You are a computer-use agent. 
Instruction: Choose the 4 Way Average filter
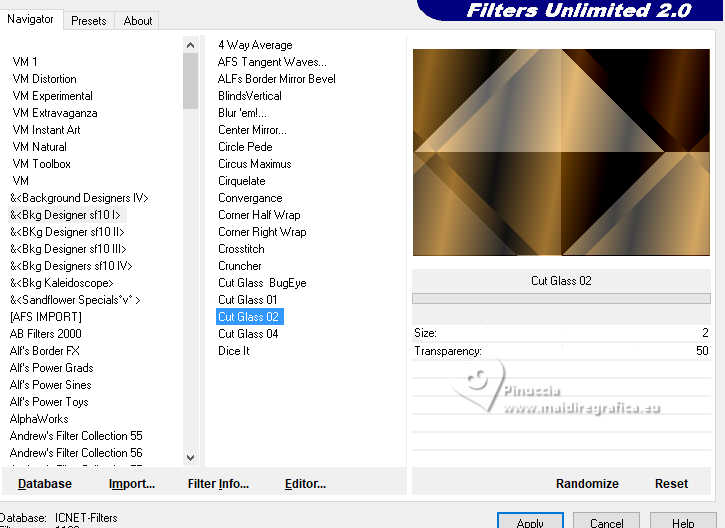pos(255,45)
